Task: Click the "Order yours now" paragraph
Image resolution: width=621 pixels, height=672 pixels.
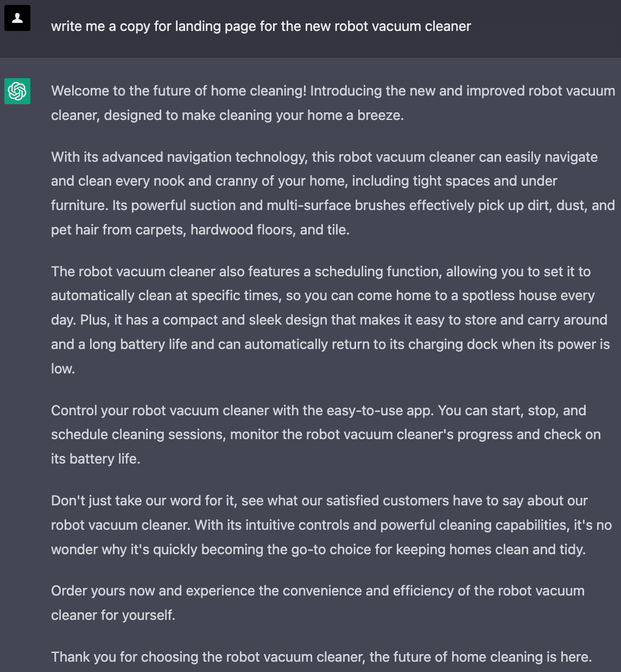Action: pyautogui.click(x=318, y=603)
